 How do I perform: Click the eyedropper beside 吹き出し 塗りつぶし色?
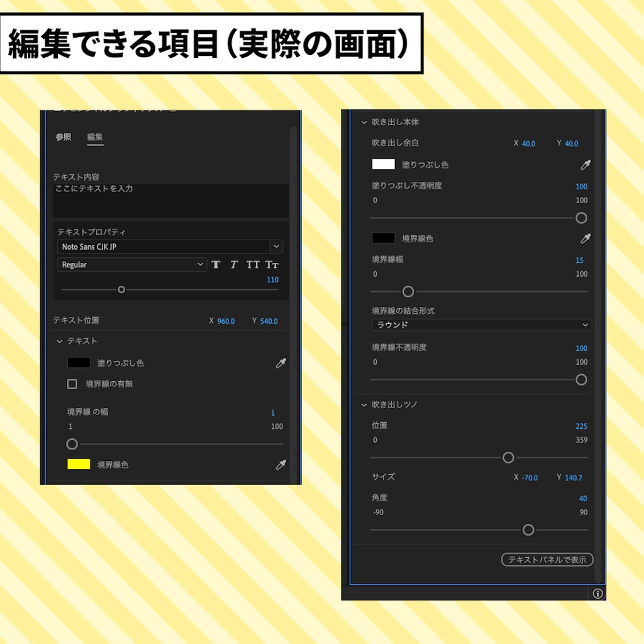[x=585, y=165]
